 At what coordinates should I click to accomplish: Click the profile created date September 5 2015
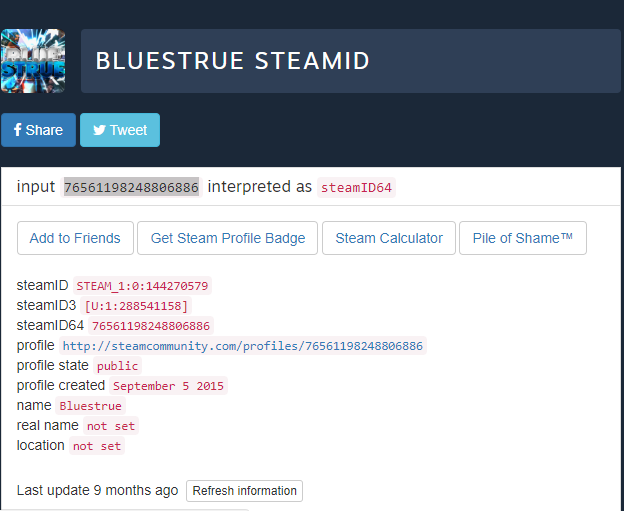[168, 386]
